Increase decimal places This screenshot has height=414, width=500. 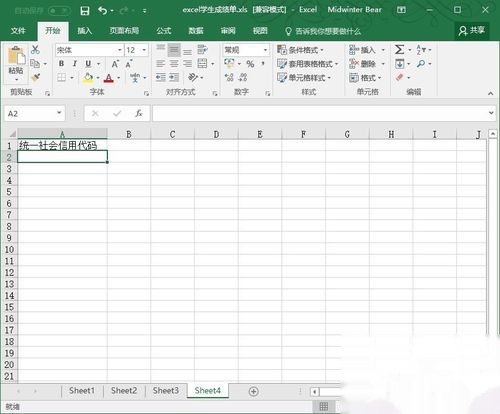pyautogui.click(x=229, y=78)
